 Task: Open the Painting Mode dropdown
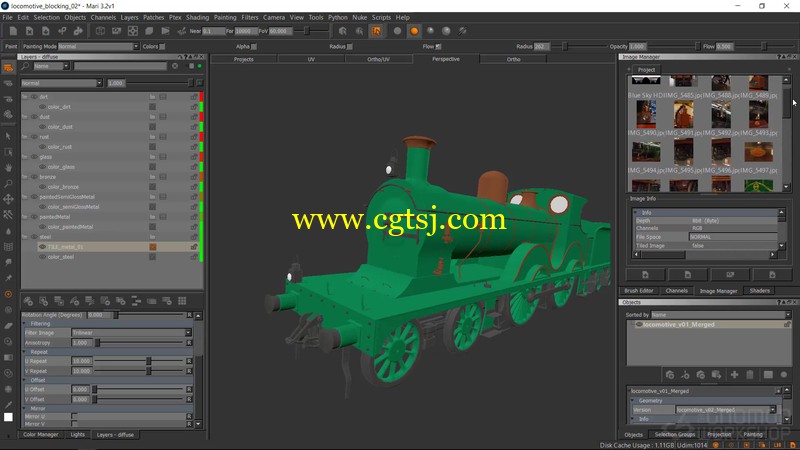pyautogui.click(x=98, y=46)
